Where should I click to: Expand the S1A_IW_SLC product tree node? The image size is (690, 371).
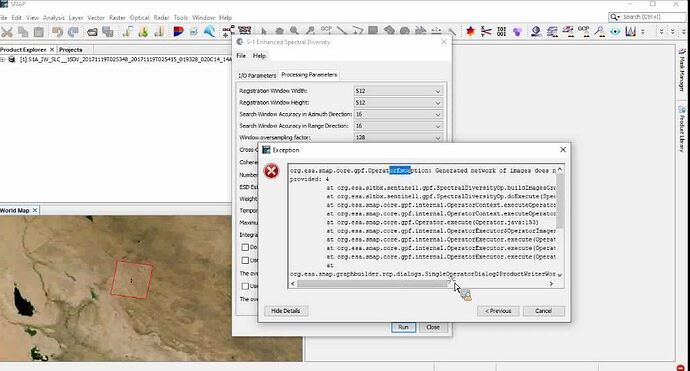tap(3, 59)
